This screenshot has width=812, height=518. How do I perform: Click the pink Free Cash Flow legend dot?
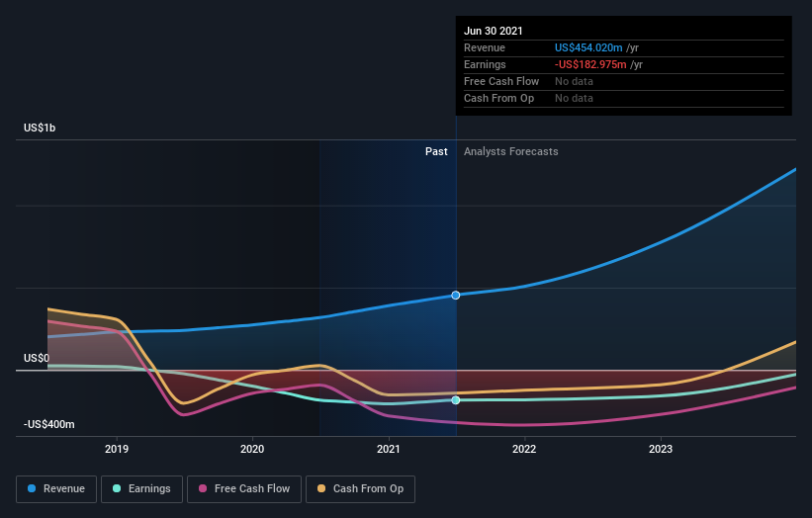click(203, 488)
